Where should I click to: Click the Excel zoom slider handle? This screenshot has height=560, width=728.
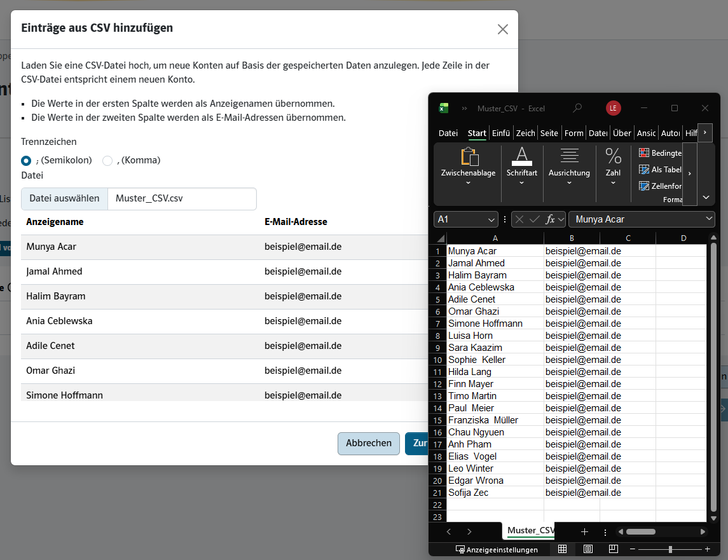coord(670,549)
